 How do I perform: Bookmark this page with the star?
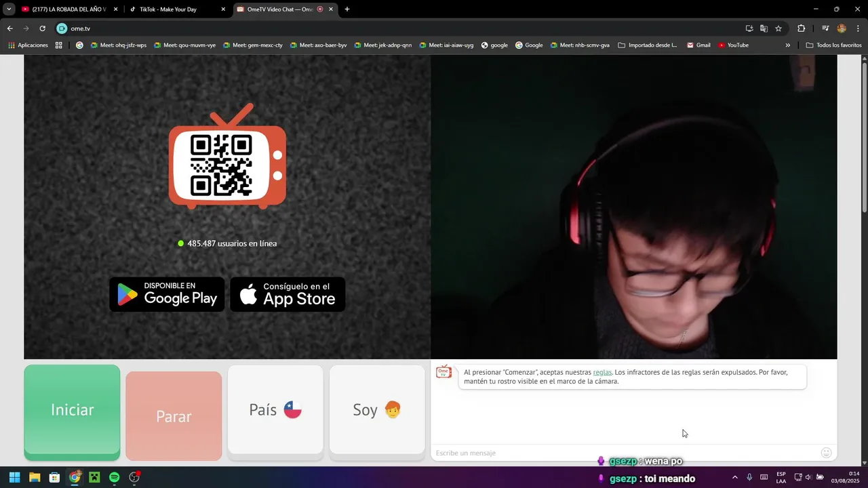tap(778, 28)
